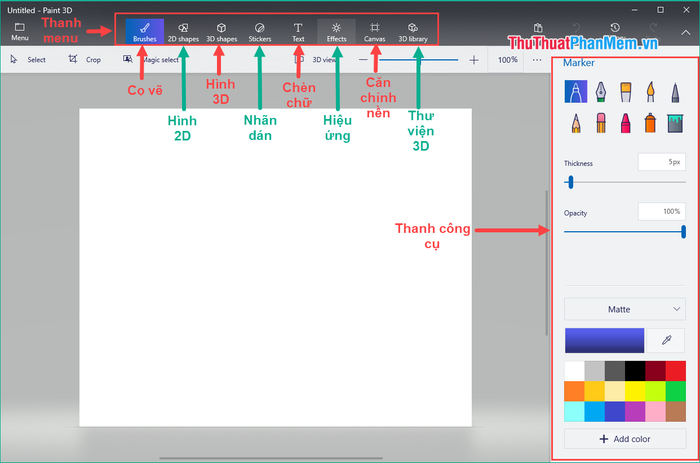
Task: Pick the light yellow color swatch
Action: pos(615,391)
